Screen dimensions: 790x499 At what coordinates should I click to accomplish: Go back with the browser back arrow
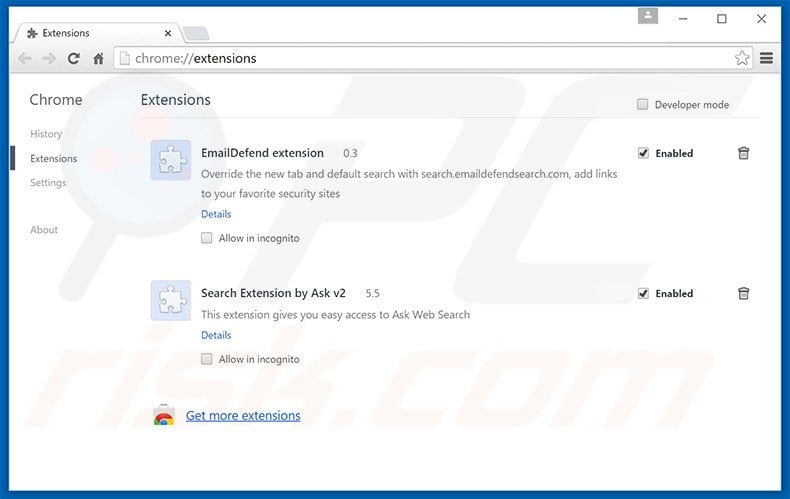click(x=25, y=58)
